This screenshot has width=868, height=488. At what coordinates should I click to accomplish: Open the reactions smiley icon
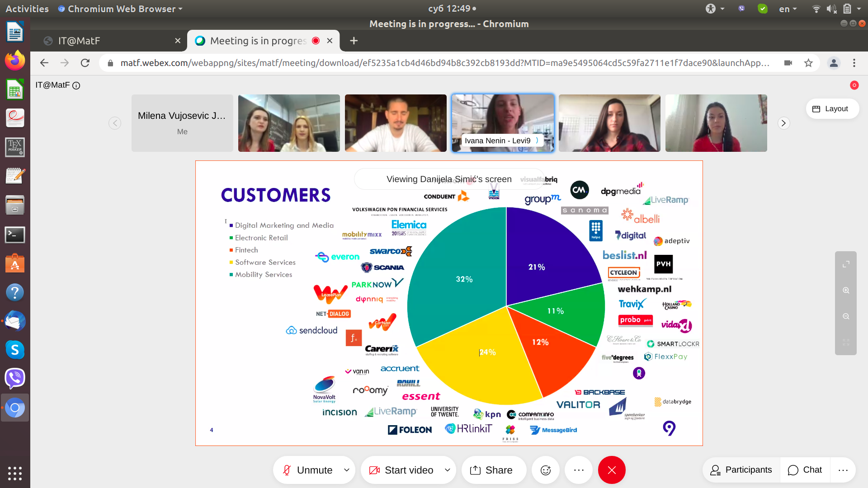click(x=546, y=470)
